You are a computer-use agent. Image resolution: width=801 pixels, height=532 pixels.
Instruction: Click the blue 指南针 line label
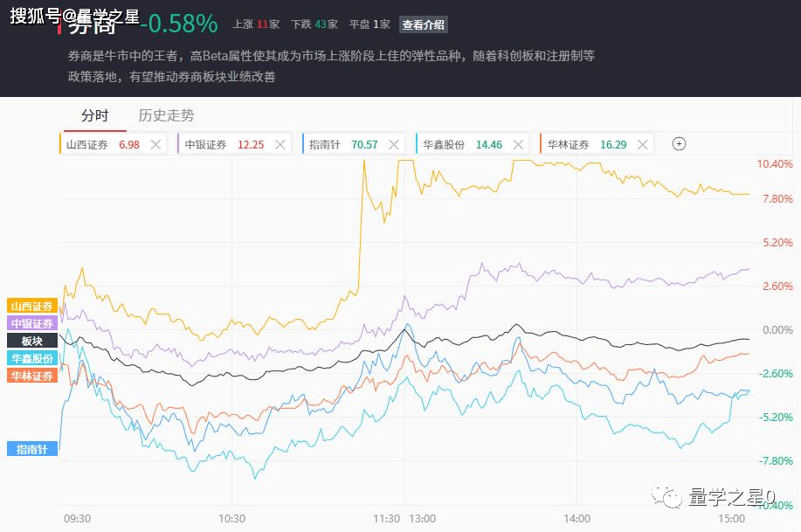[31, 449]
